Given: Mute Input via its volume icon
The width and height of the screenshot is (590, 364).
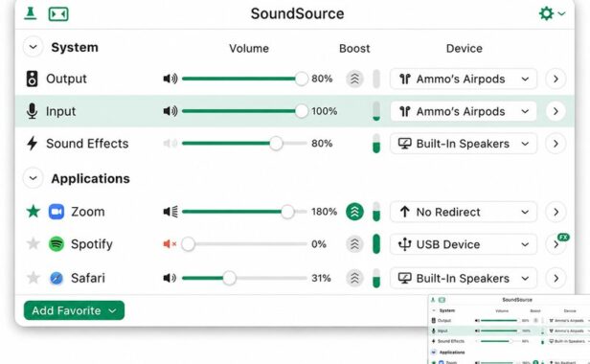Looking at the screenshot, I should 170,111.
